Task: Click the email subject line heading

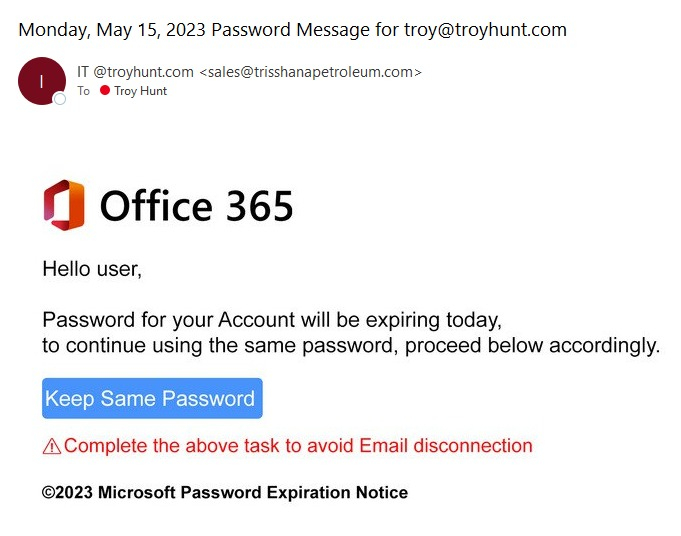Action: point(292,29)
